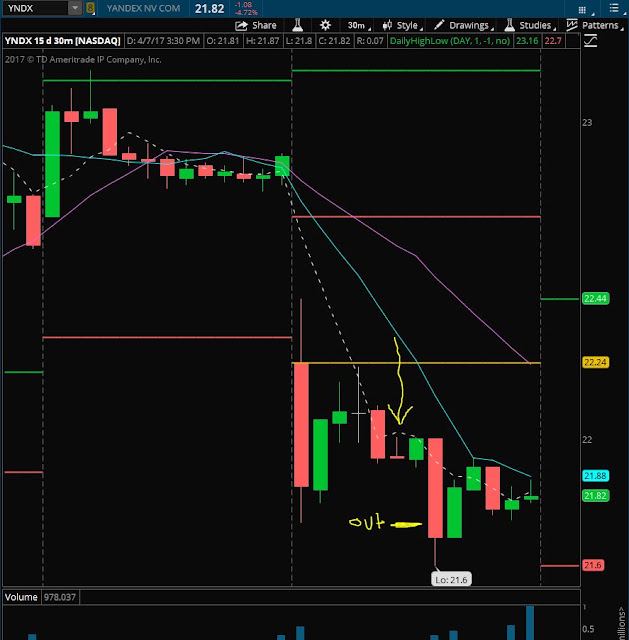The height and width of the screenshot is (640, 629).
Task: Click the high value H: 21.87
Action: (262, 41)
